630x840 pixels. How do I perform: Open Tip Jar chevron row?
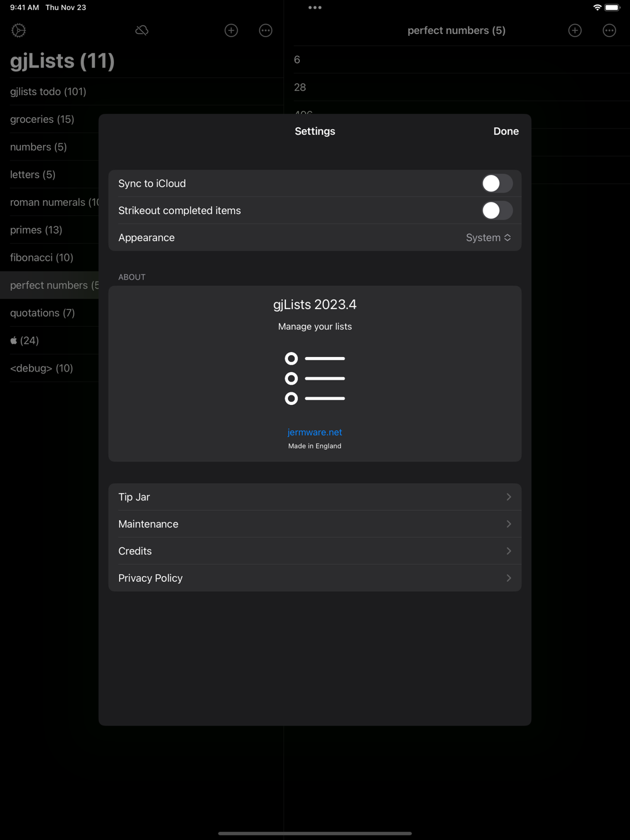(315, 497)
